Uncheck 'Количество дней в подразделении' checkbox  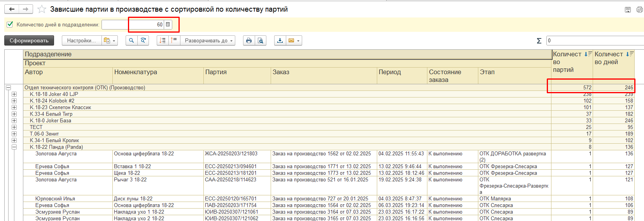click(10, 24)
